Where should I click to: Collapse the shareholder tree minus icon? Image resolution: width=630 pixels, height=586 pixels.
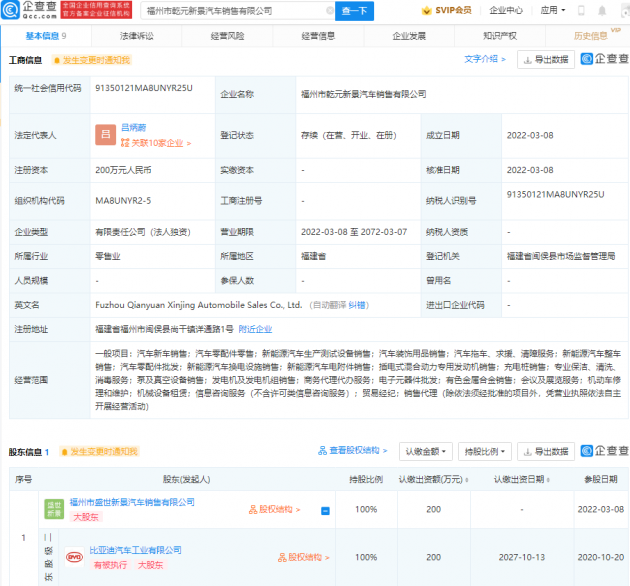tap(325, 511)
